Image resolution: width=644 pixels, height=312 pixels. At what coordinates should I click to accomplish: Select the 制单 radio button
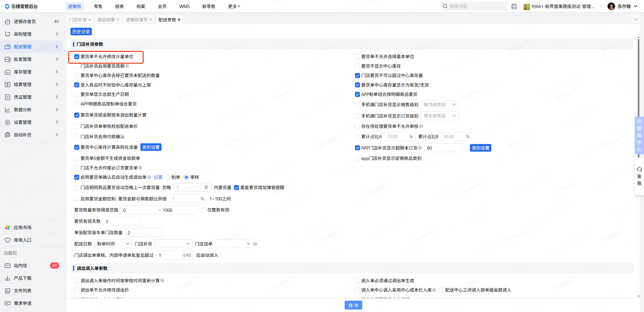[168, 177]
